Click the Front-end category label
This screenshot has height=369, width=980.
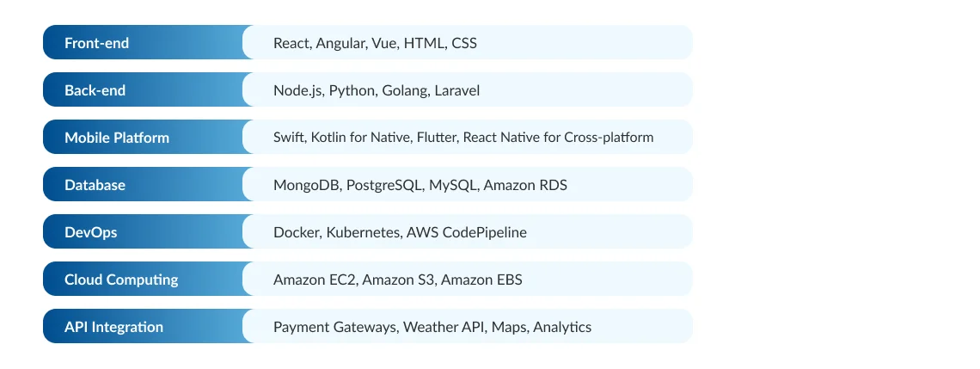pos(96,43)
